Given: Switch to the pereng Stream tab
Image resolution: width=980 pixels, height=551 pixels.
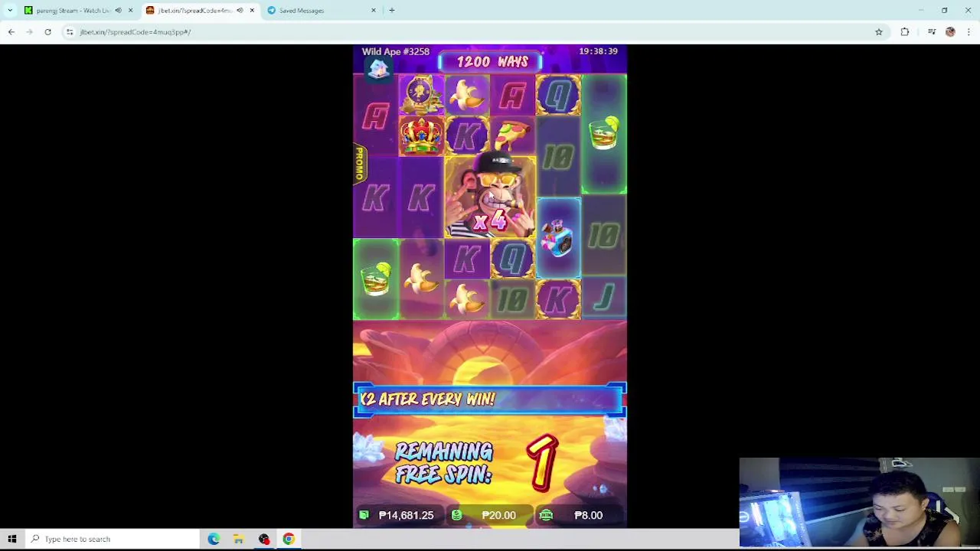Looking at the screenshot, I should pos(73,11).
